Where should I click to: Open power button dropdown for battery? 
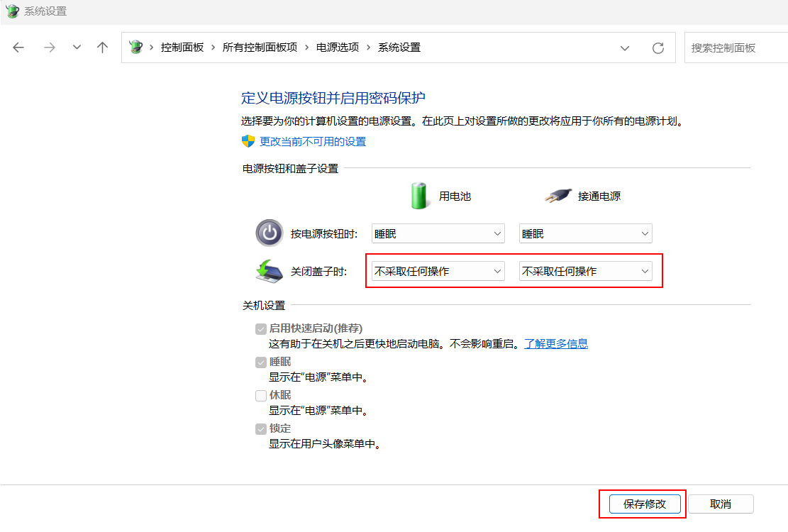[x=438, y=233]
